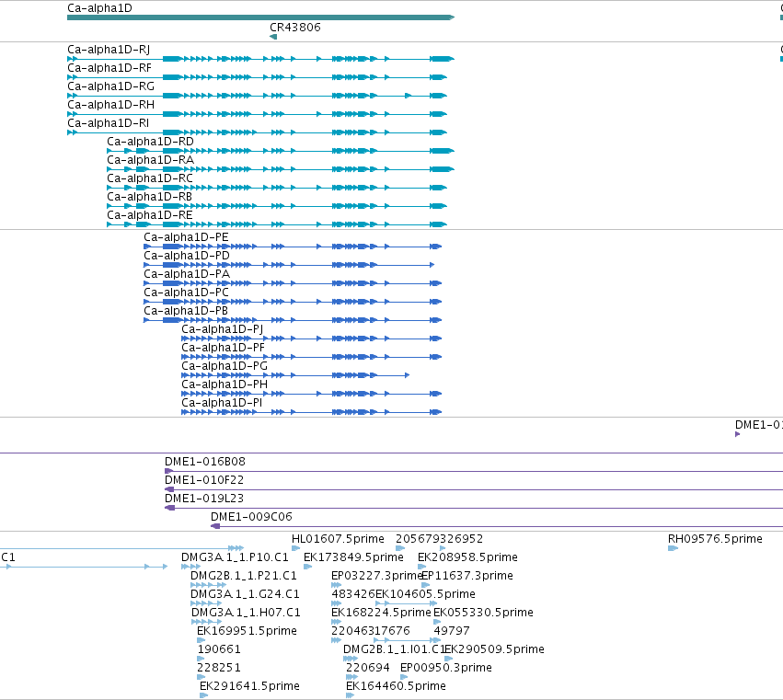Viewport: 783px width, 700px height.
Task: Click the Ca-alpha1D-RE transcript label
Action: click(x=150, y=215)
